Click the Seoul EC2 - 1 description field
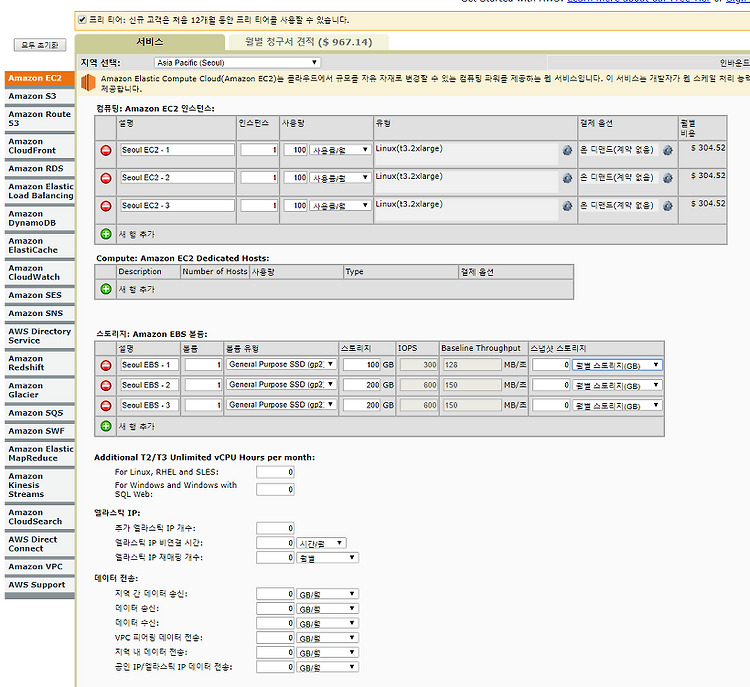The height and width of the screenshot is (687, 750). (177, 150)
